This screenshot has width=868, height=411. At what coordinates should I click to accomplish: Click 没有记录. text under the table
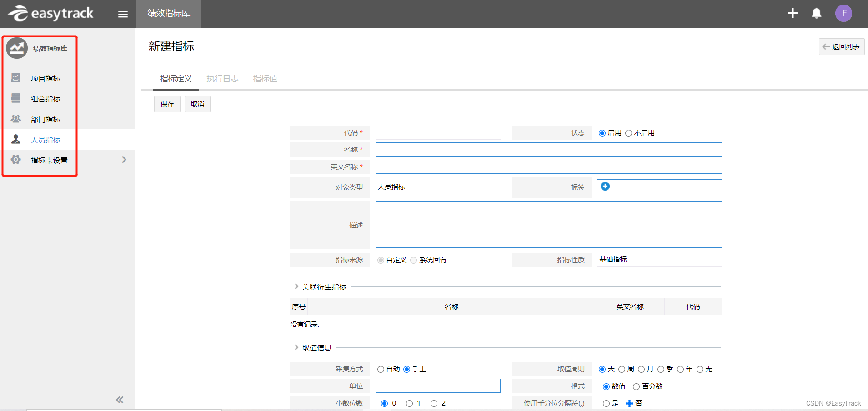(x=305, y=325)
